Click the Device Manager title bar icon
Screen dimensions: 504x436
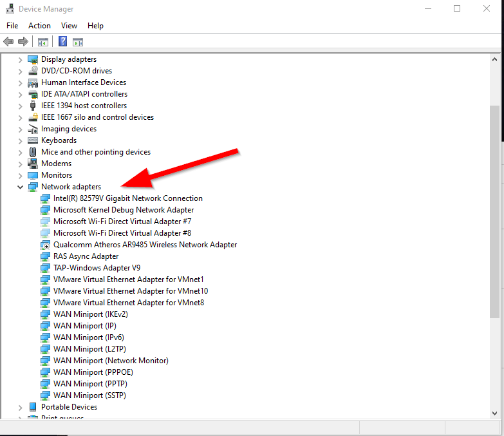click(x=10, y=8)
